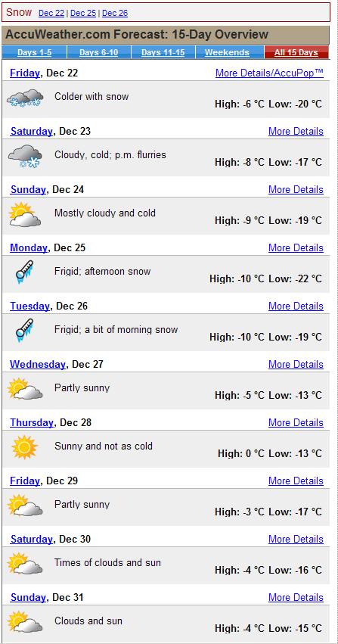Select the All 15 Days tab
Viewport: 338px width, 644px height.
coord(296,52)
